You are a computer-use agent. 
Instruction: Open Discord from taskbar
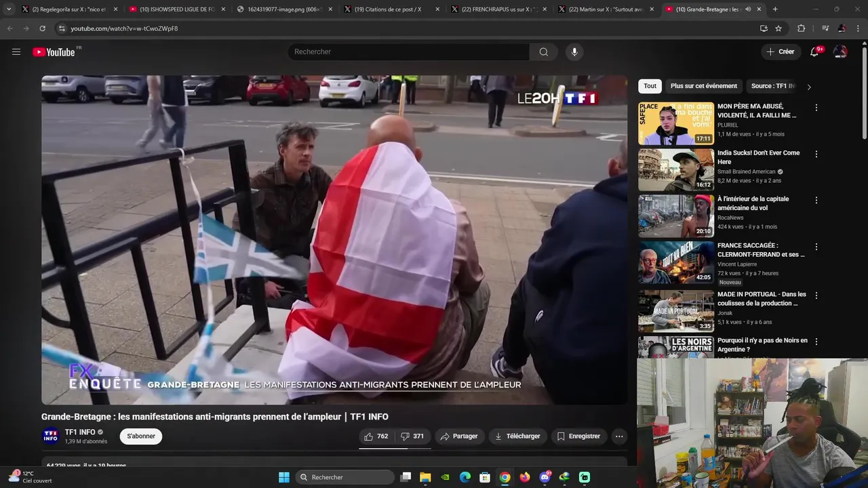tap(545, 477)
